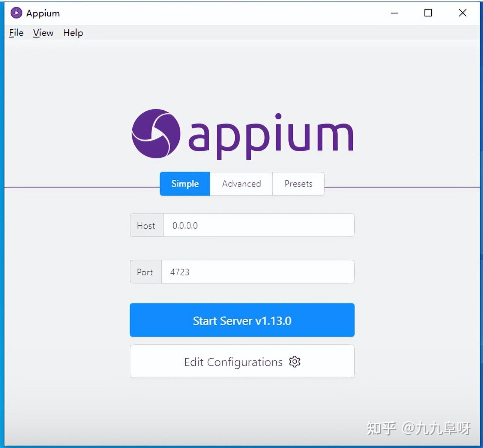Switch to the Presets tab
483x448 pixels.
pos(298,184)
